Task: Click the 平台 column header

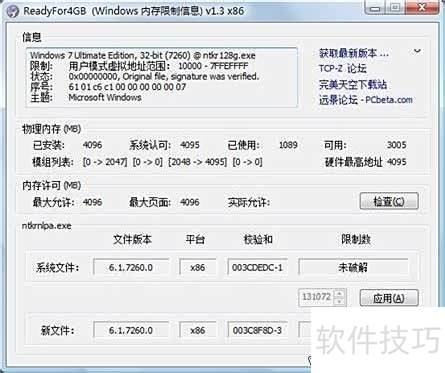Action: 195,239
